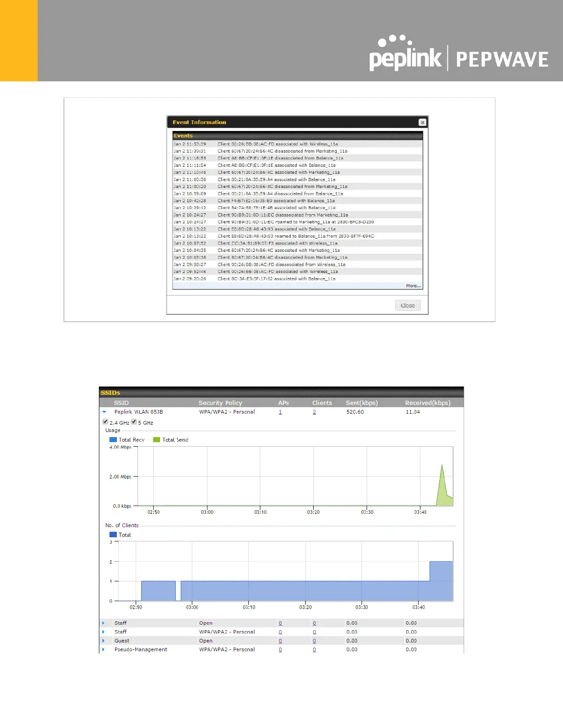Select the Jan 2 11:10:45 event row
563x728 pixels.
[298, 172]
